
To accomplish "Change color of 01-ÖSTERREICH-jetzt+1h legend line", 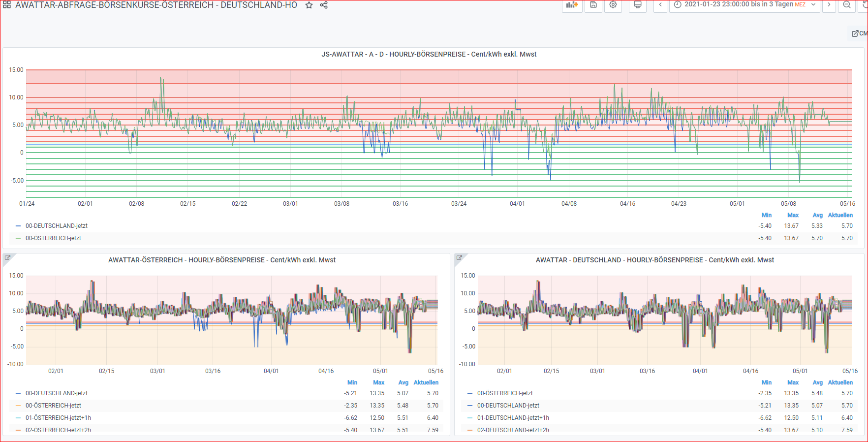I will coord(18,418).
